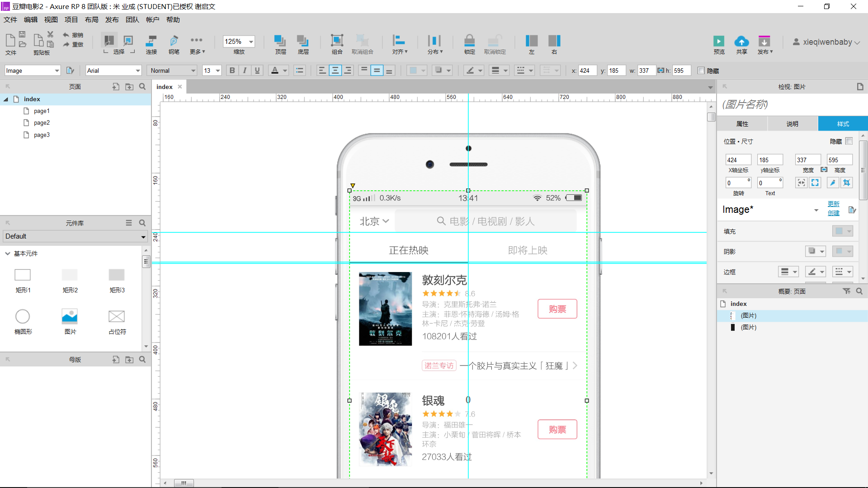Viewport: 868px width, 488px height.
Task: Toggle the left panel (左) icon
Action: point(532,44)
